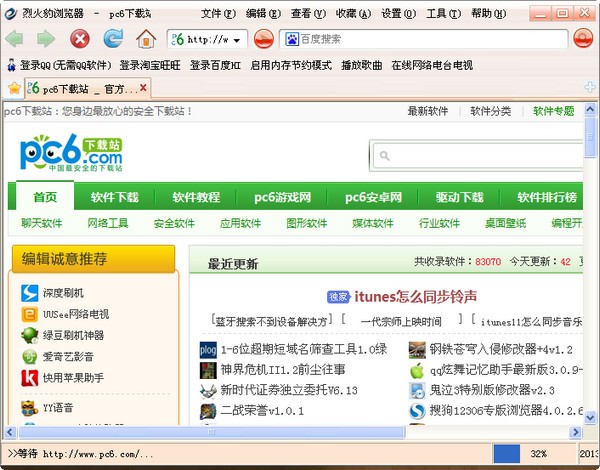Click 启用内存节约模式
600x470 pixels.
point(291,65)
